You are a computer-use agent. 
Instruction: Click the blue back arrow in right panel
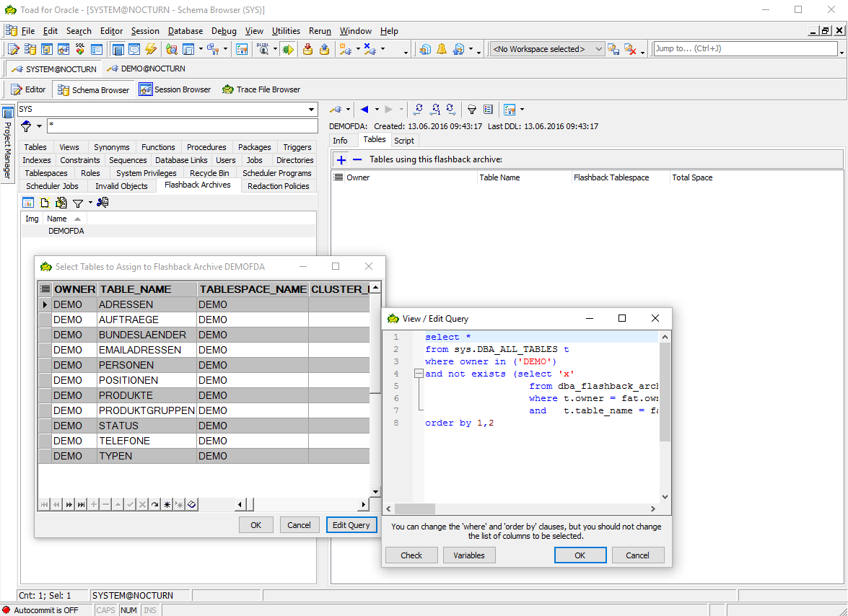pos(364,109)
